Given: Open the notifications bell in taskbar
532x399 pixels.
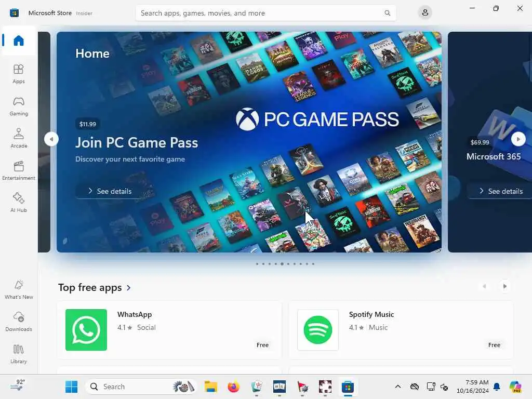Looking at the screenshot, I should click(497, 387).
